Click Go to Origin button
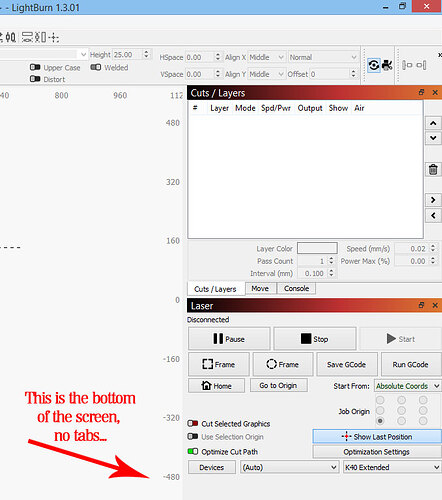The image size is (442, 500). (278, 385)
